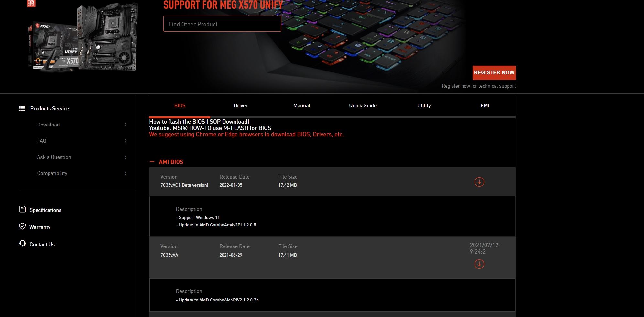The width and height of the screenshot is (644, 317).
Task: Switch to the Utility tab
Action: coord(424,105)
